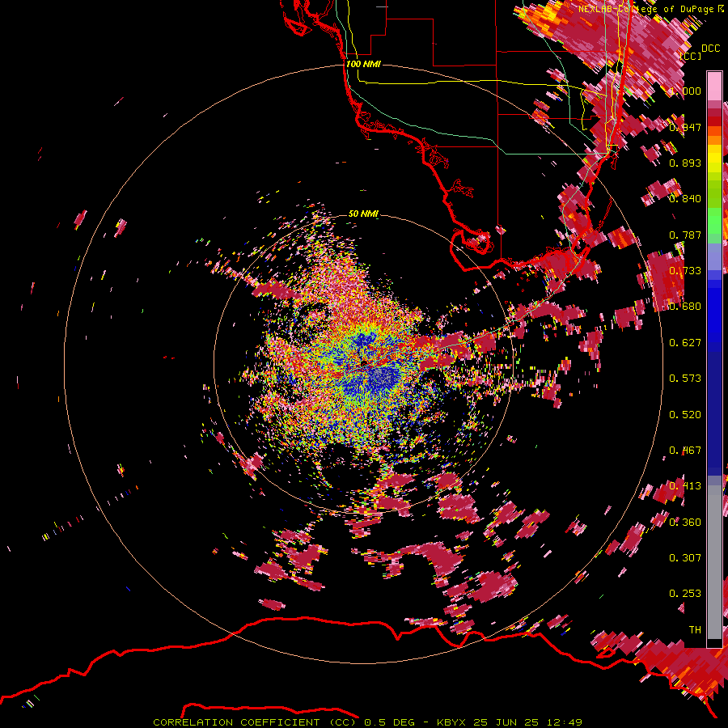The height and width of the screenshot is (728, 728).
Task: Pick the light pink top color bar segment
Action: pyautogui.click(x=714, y=87)
